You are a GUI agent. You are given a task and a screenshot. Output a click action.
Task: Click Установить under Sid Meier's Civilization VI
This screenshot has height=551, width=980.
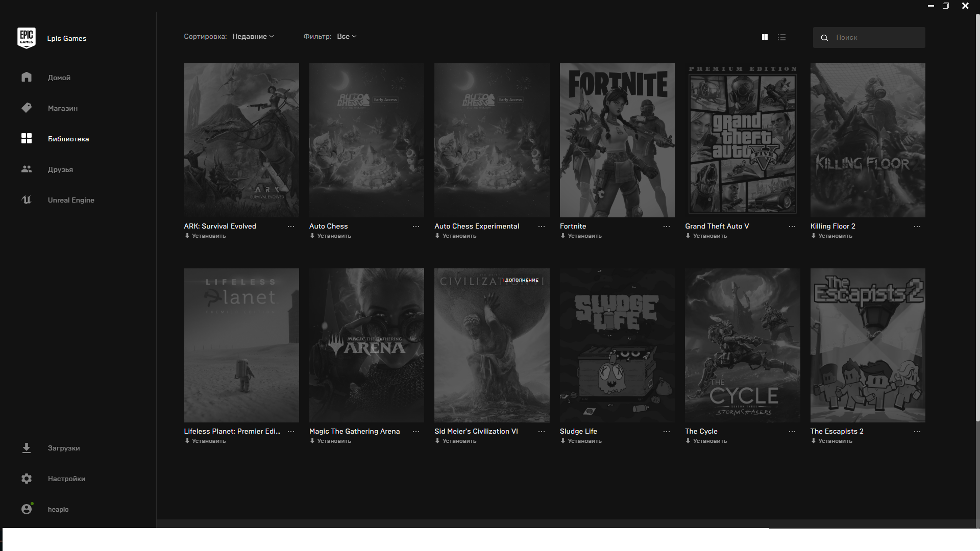pyautogui.click(x=455, y=441)
